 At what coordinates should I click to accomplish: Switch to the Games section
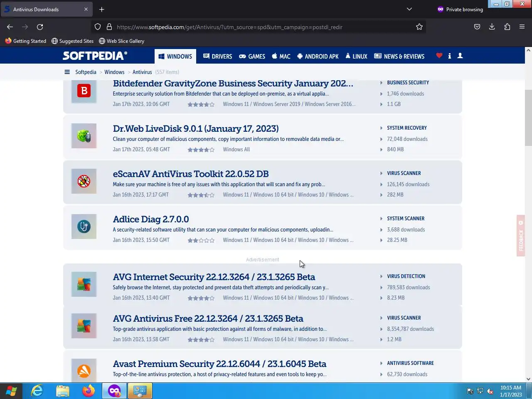click(x=252, y=56)
